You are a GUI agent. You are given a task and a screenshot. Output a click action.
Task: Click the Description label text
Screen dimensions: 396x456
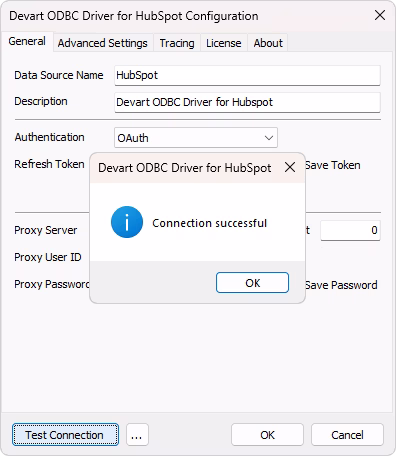[x=41, y=101]
